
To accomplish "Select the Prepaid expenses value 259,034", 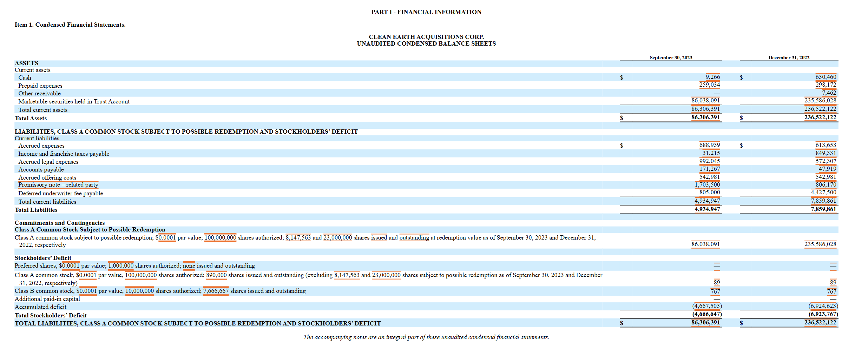I will pos(709,85).
